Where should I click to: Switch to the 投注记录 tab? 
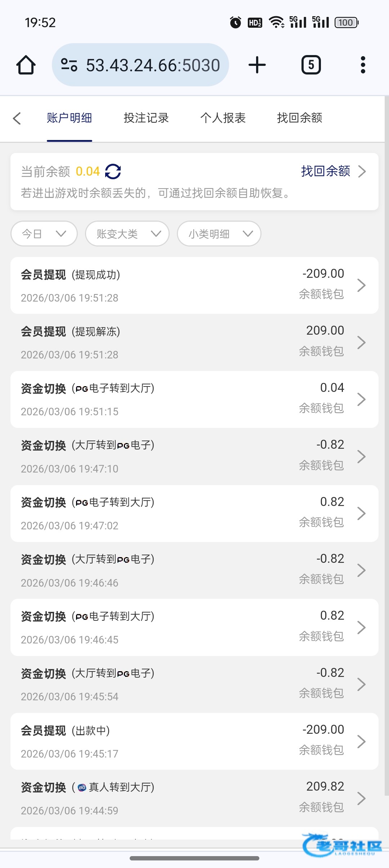tap(146, 118)
